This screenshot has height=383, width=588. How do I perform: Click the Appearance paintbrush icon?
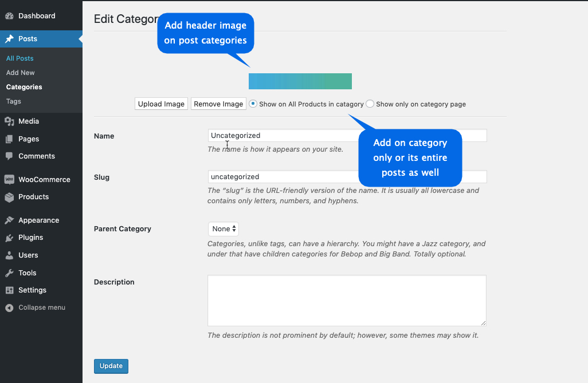tap(9, 220)
